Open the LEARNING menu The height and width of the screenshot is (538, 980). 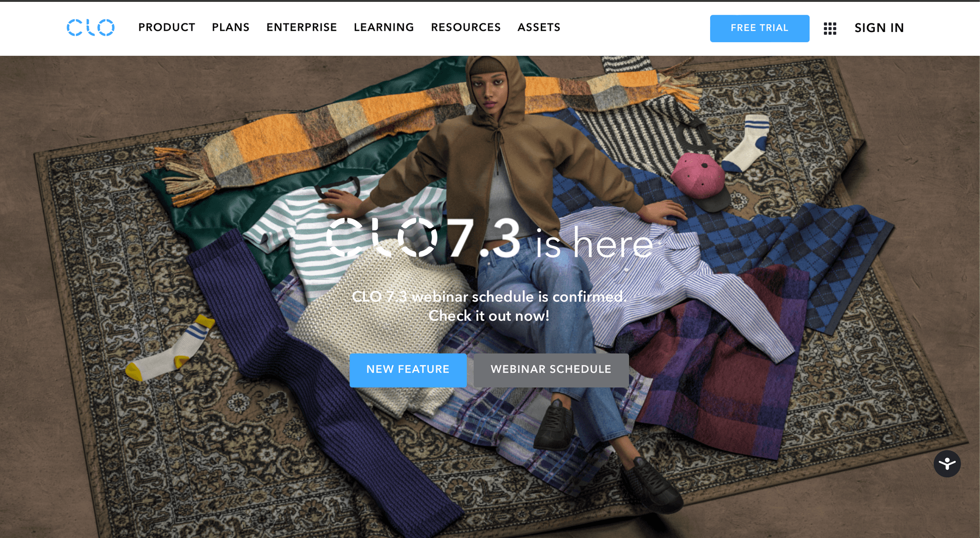[x=384, y=28]
